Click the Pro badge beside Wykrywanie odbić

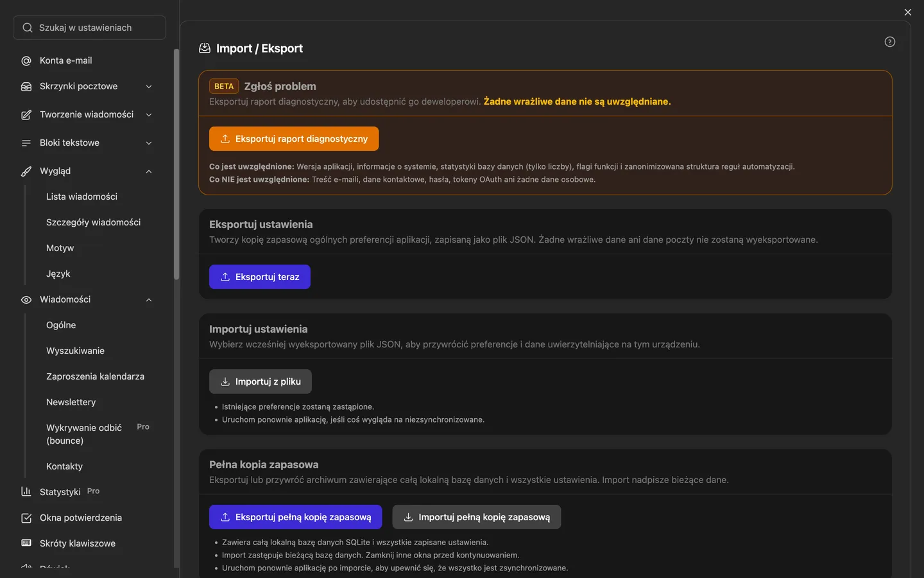(143, 426)
